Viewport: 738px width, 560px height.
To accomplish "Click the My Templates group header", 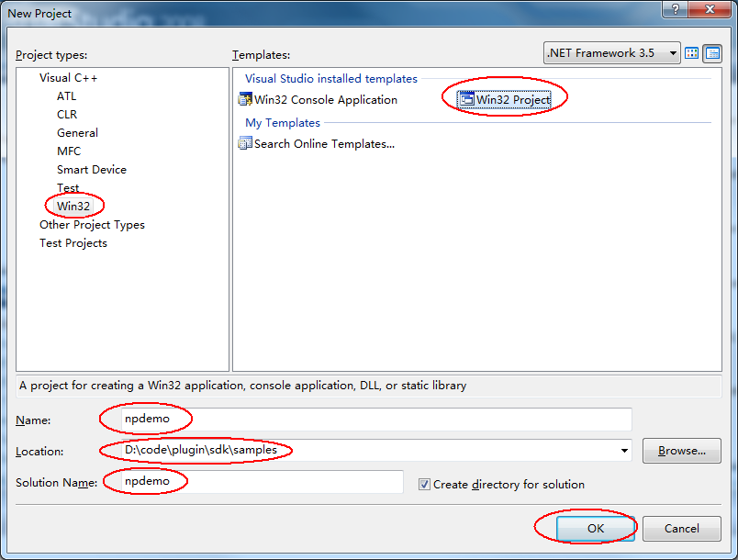I will [x=283, y=123].
